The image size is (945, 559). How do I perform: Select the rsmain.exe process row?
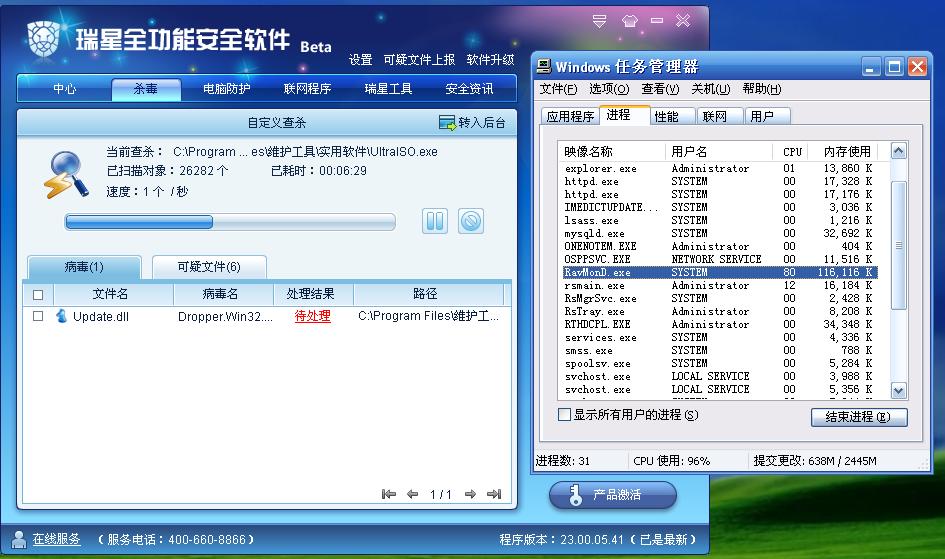click(x=720, y=286)
